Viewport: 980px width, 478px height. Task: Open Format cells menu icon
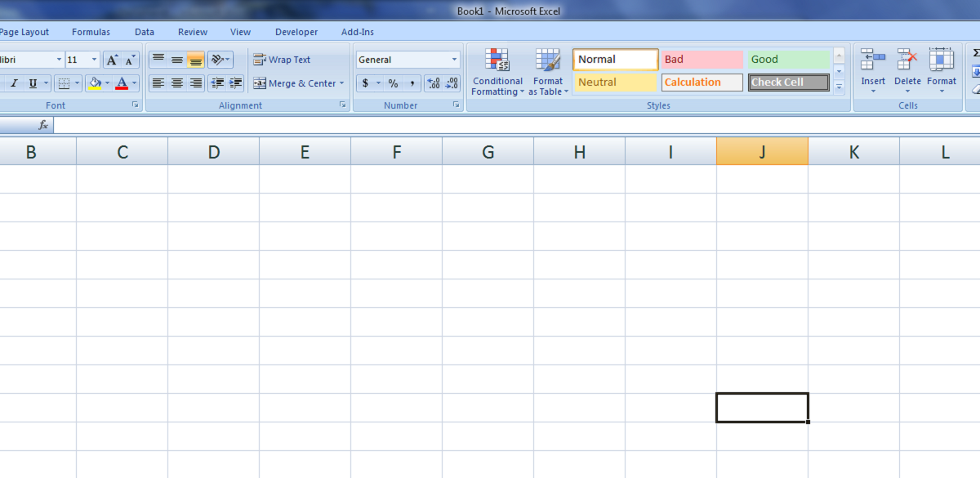click(x=942, y=60)
